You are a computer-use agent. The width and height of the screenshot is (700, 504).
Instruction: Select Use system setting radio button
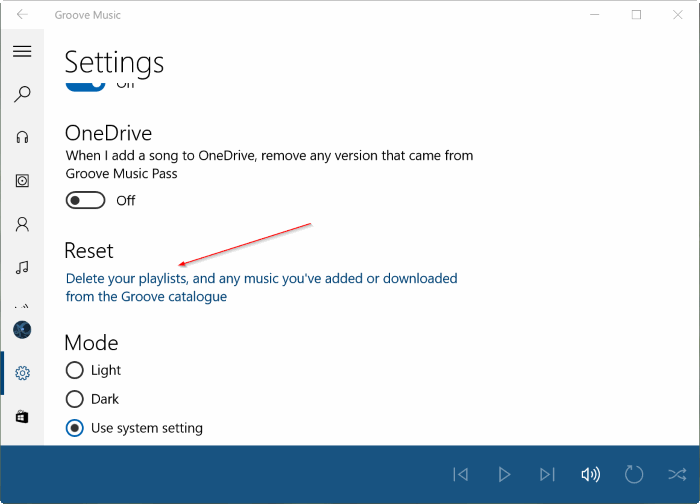(x=75, y=428)
